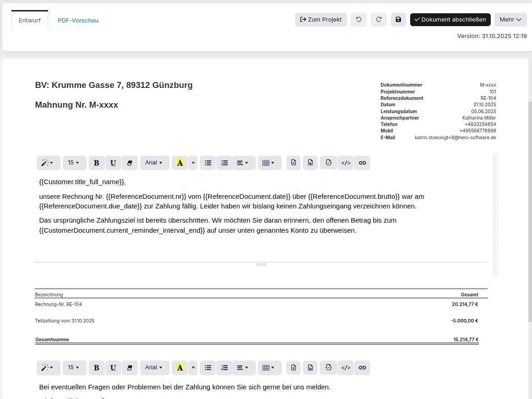Expand the table dropdown in lower toolbar
The height and width of the screenshot is (399, 532).
[269, 367]
